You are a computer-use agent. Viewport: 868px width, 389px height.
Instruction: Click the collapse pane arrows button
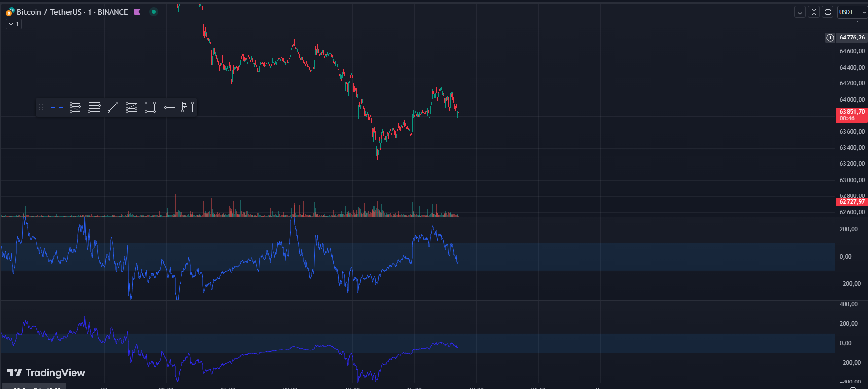click(x=814, y=12)
